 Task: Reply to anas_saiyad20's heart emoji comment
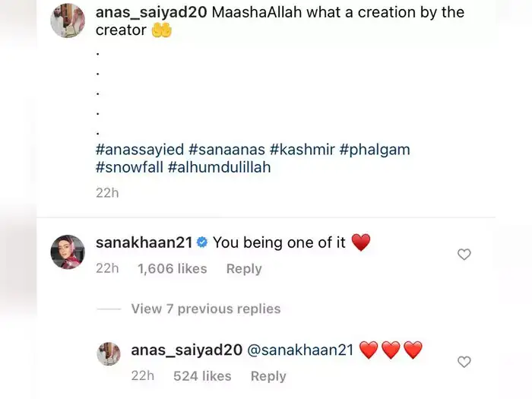(x=268, y=376)
